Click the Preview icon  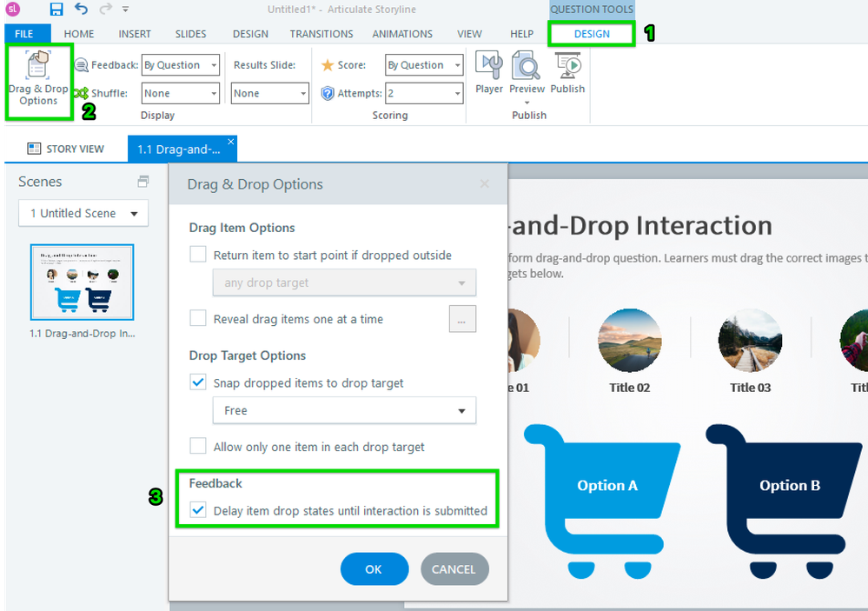pyautogui.click(x=527, y=66)
